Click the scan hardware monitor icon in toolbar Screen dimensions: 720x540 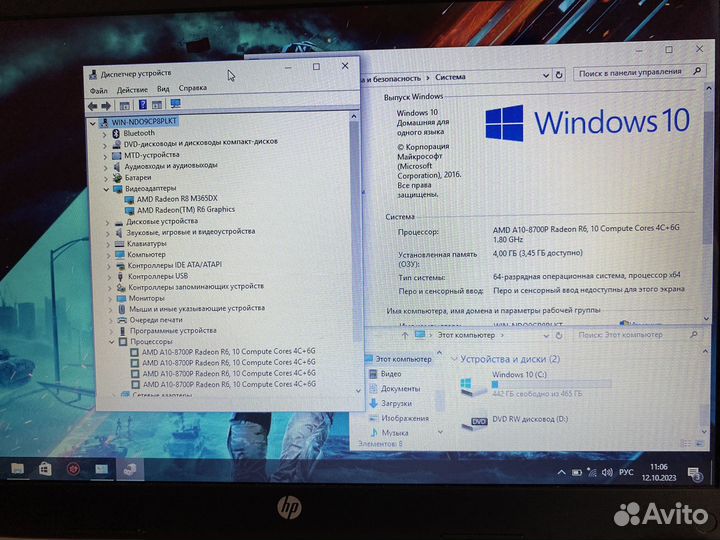pyautogui.click(x=175, y=104)
